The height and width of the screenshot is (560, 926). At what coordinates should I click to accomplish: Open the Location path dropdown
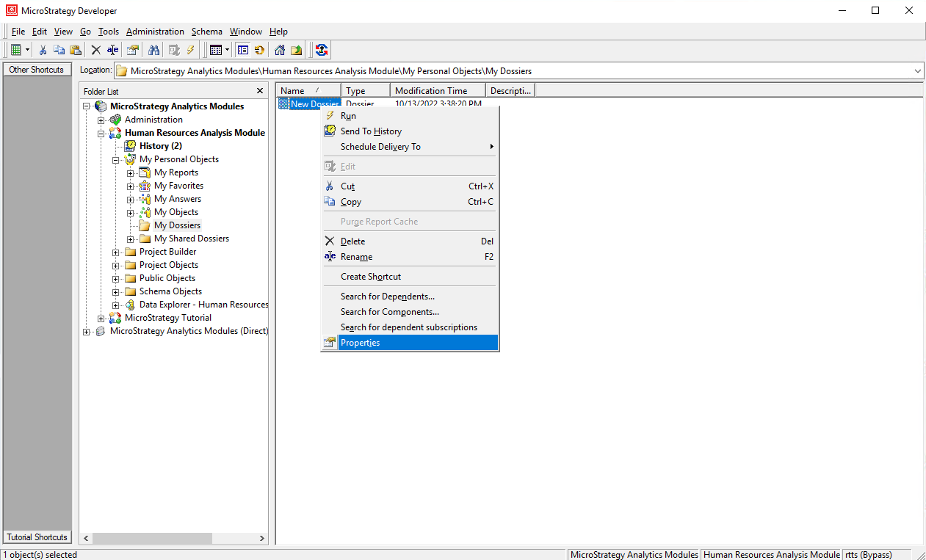point(918,70)
